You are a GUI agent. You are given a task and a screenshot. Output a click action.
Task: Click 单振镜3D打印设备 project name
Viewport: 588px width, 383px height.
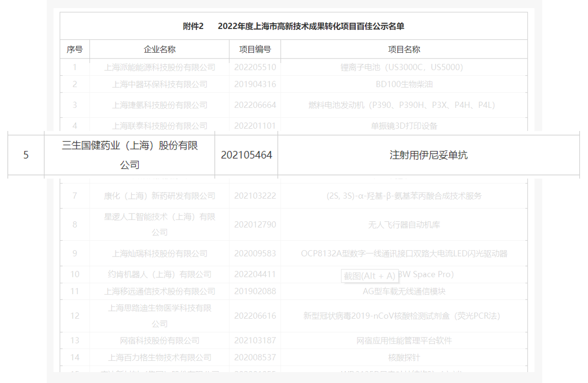pyautogui.click(x=404, y=126)
